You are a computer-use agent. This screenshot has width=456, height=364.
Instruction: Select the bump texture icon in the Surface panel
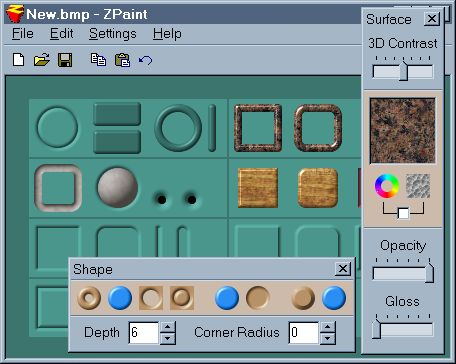[x=418, y=186]
